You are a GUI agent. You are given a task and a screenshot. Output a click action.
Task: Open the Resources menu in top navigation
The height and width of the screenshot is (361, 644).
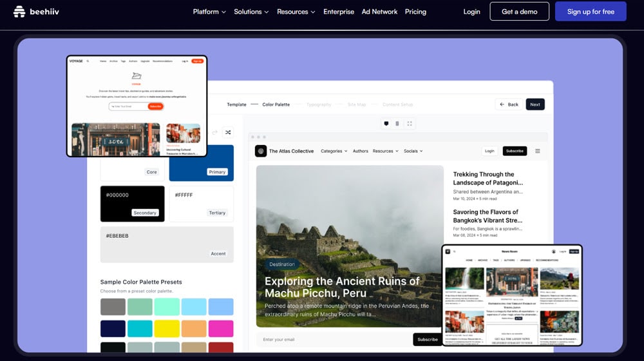tap(296, 12)
